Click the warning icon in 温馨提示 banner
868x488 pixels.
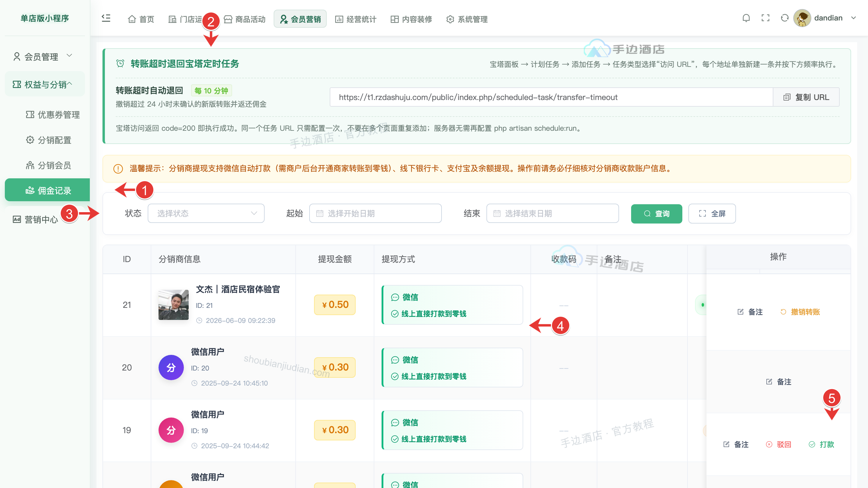pos(118,169)
